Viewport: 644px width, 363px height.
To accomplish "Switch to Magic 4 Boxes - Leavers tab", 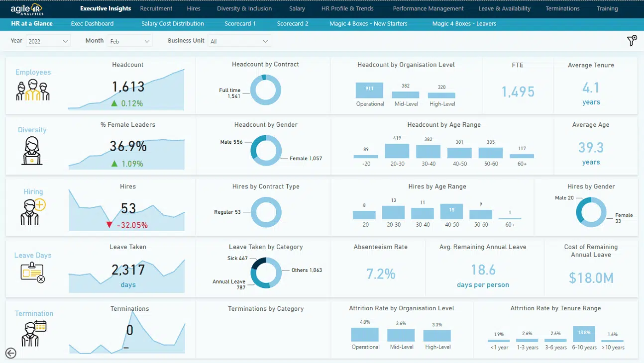I will click(464, 23).
